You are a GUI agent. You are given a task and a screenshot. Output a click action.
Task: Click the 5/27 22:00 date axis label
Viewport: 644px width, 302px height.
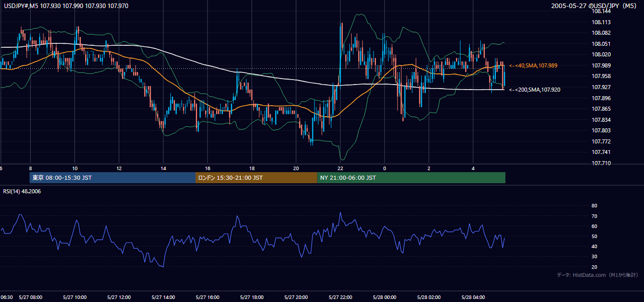(x=340, y=297)
